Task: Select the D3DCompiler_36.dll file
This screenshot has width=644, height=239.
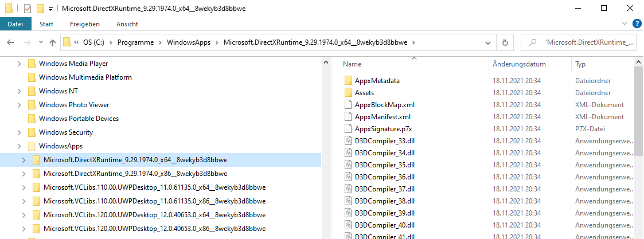Action: pos(384,177)
